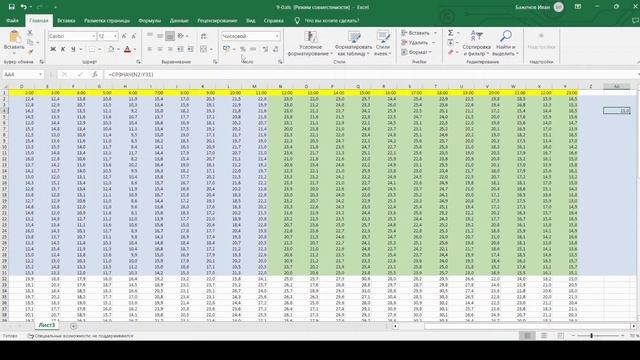
Task: Click the accounting currency format icon
Action: tap(227, 49)
